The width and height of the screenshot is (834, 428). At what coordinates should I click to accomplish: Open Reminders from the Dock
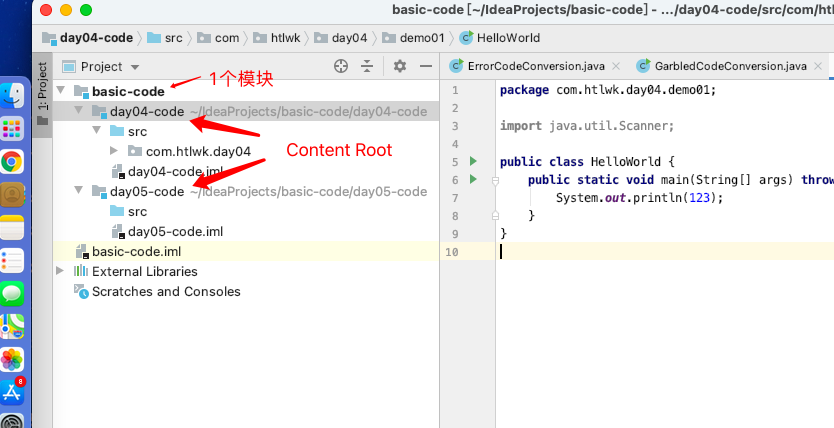click(12, 261)
